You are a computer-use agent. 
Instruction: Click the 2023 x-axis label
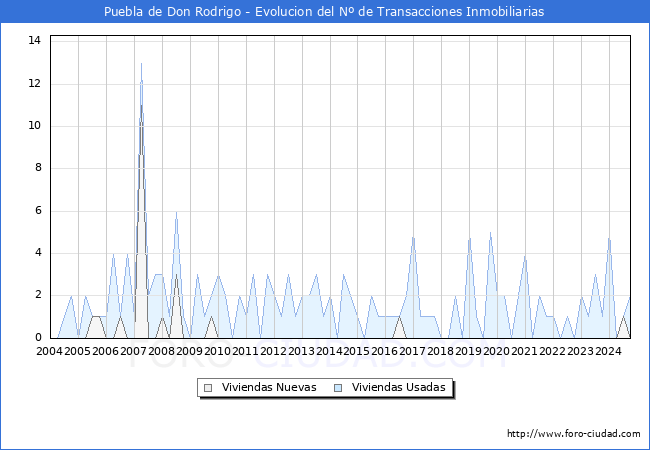point(580,351)
